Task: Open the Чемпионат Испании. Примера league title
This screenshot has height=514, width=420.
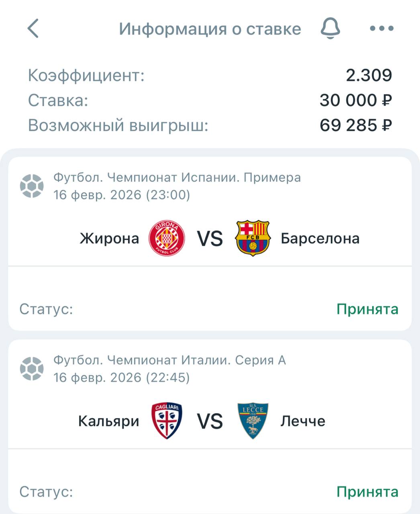Action: point(177,177)
